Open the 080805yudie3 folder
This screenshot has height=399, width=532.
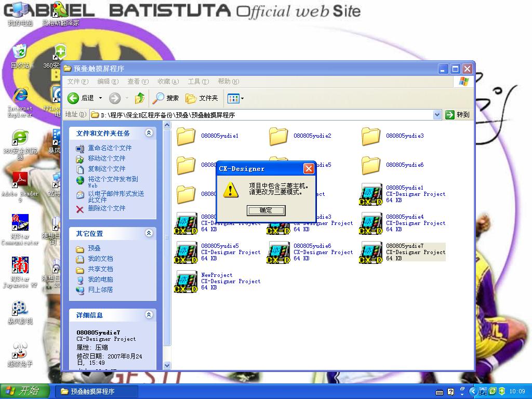[371, 136]
